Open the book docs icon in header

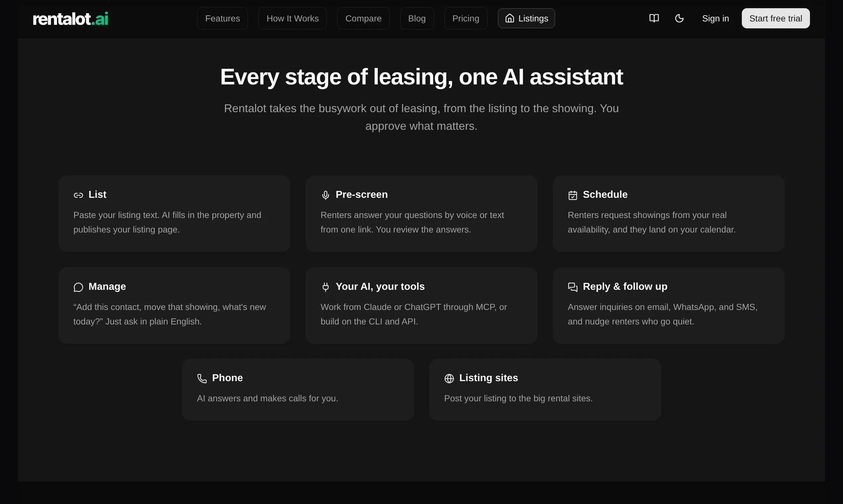654,18
